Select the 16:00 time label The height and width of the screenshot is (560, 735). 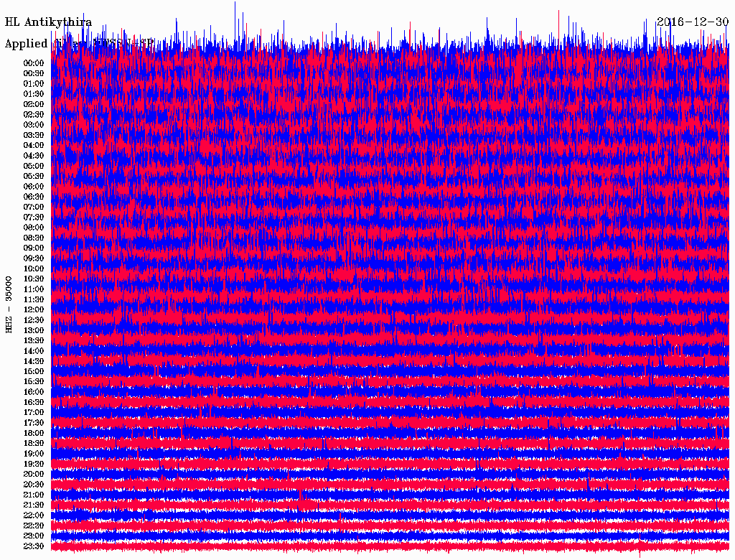(x=33, y=392)
